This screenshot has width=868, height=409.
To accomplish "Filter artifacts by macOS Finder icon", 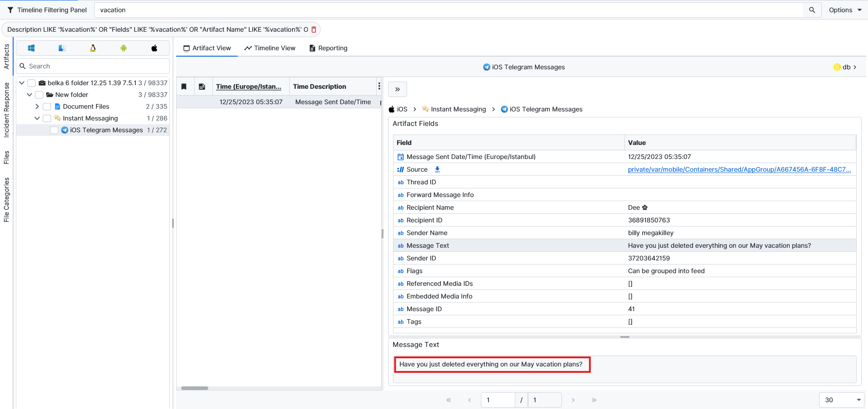I will 62,48.
